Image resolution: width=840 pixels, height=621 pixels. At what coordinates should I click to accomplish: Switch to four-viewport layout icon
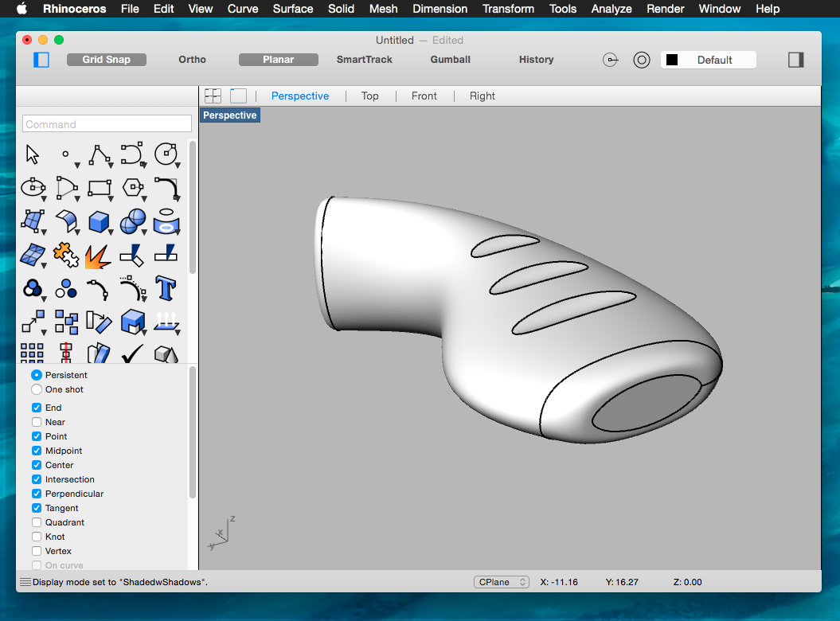coord(213,96)
